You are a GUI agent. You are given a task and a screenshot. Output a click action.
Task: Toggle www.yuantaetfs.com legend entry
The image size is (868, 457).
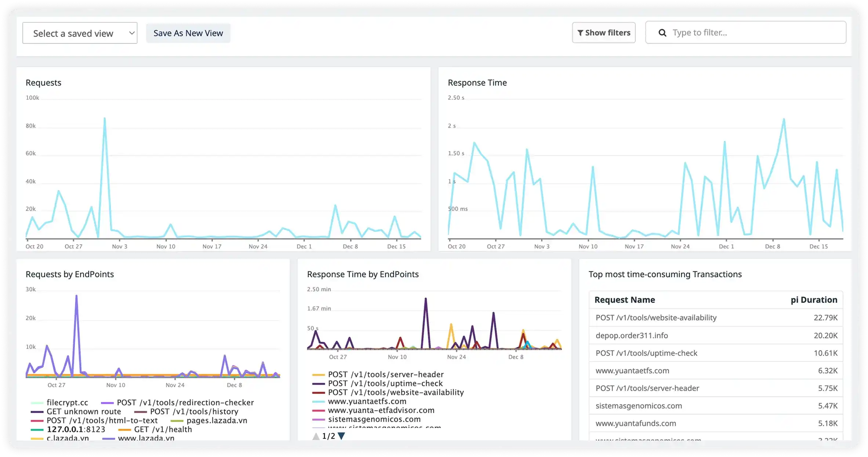(367, 402)
